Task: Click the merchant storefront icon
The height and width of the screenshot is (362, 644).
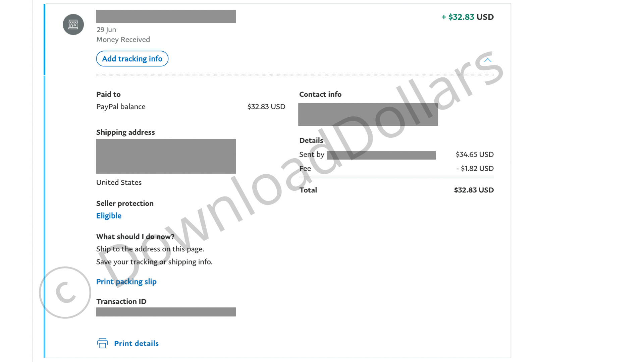Action: (x=73, y=24)
